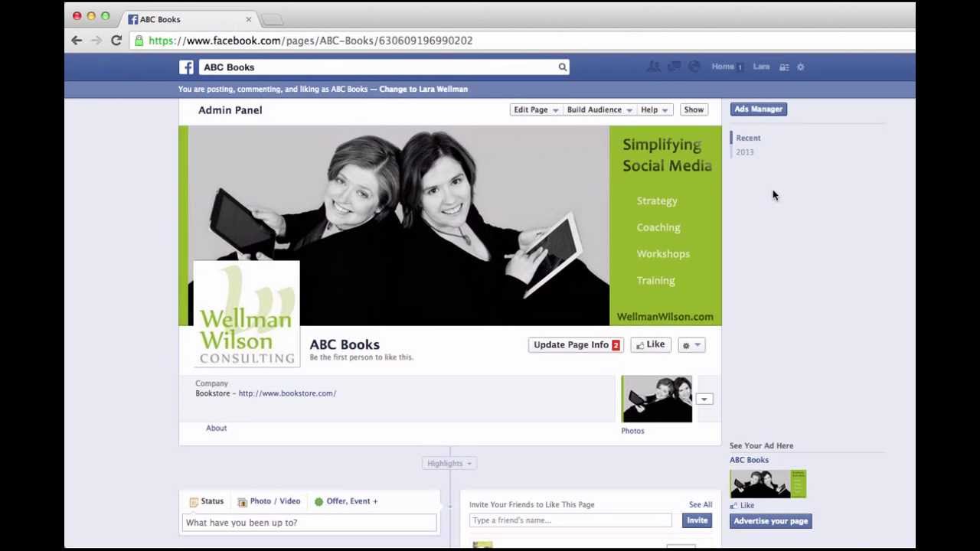Like the ABC Books page
Viewport: 980px width, 551px height.
(650, 345)
